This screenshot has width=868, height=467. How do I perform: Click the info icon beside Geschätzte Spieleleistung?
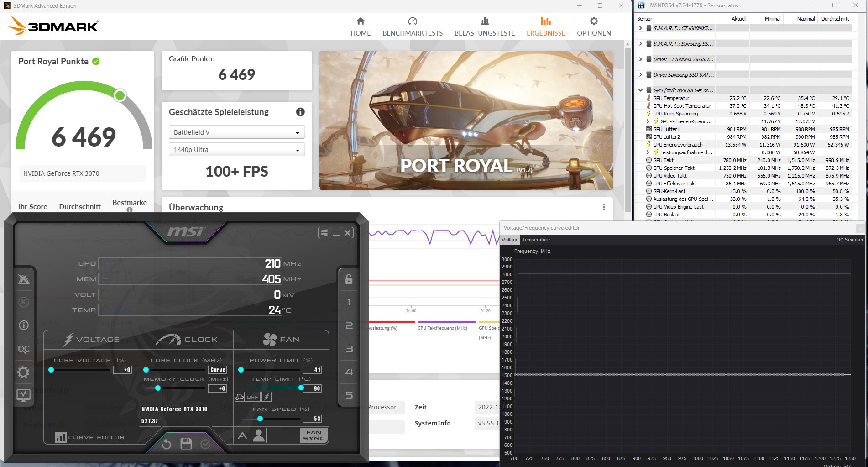pyautogui.click(x=300, y=112)
